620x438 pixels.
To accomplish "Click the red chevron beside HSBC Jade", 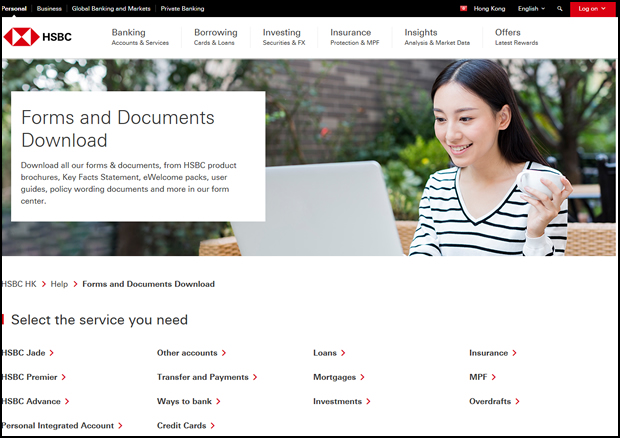I will coord(51,353).
